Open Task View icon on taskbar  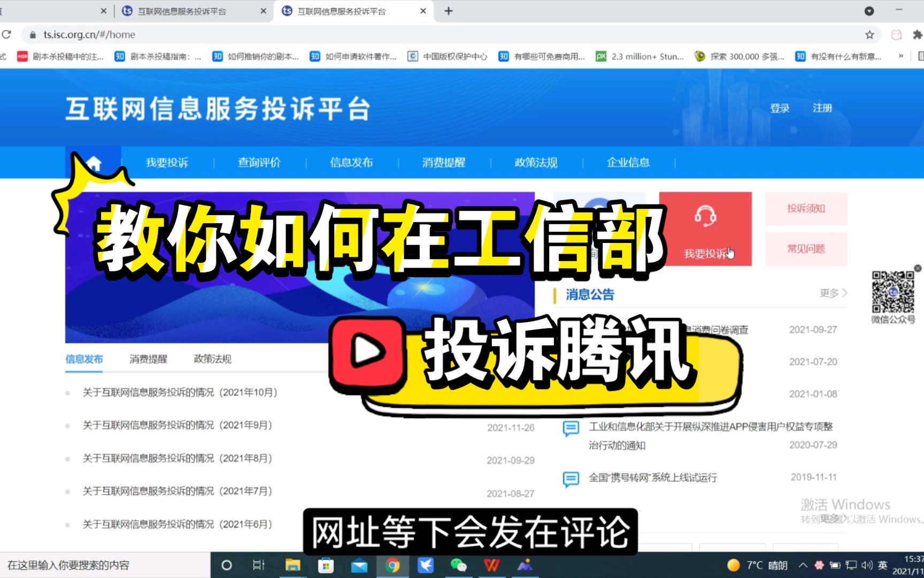click(x=259, y=565)
